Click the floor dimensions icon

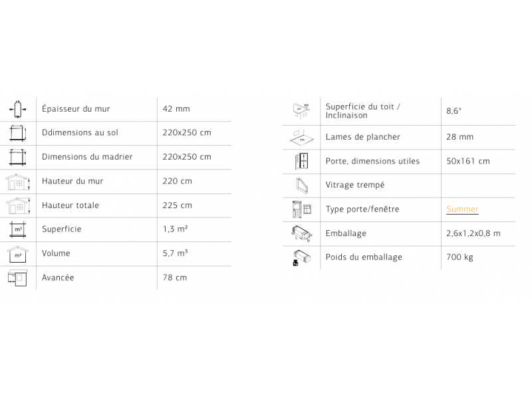pyautogui.click(x=18, y=134)
